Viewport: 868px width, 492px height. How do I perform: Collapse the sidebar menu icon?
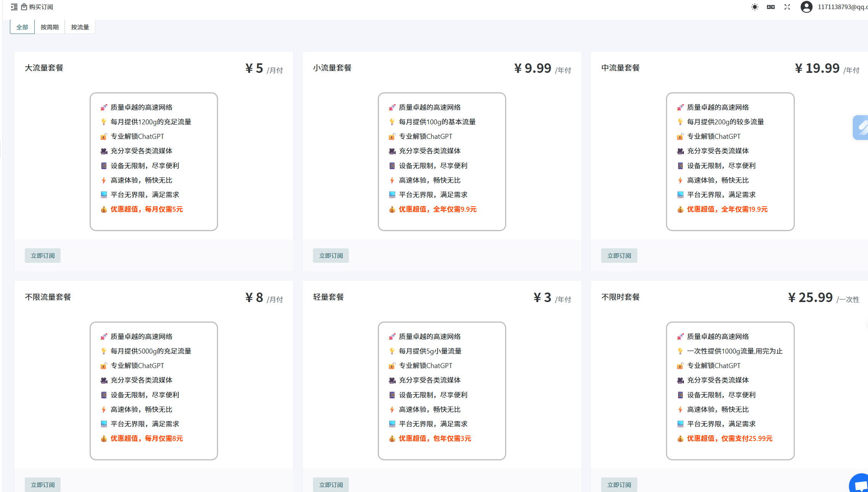click(14, 7)
